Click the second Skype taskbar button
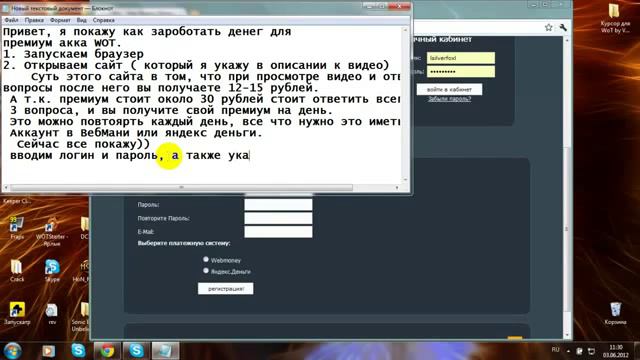The image size is (640, 360). click(136, 351)
